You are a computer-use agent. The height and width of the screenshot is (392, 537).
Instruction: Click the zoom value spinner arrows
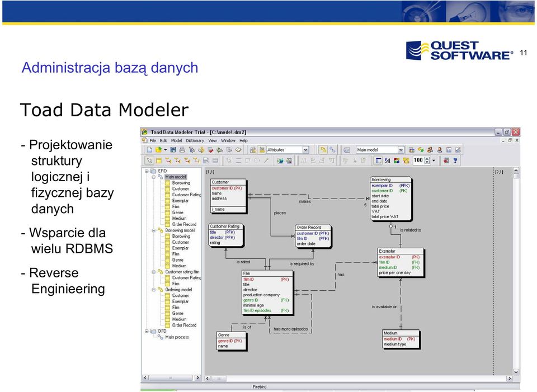tap(427, 160)
